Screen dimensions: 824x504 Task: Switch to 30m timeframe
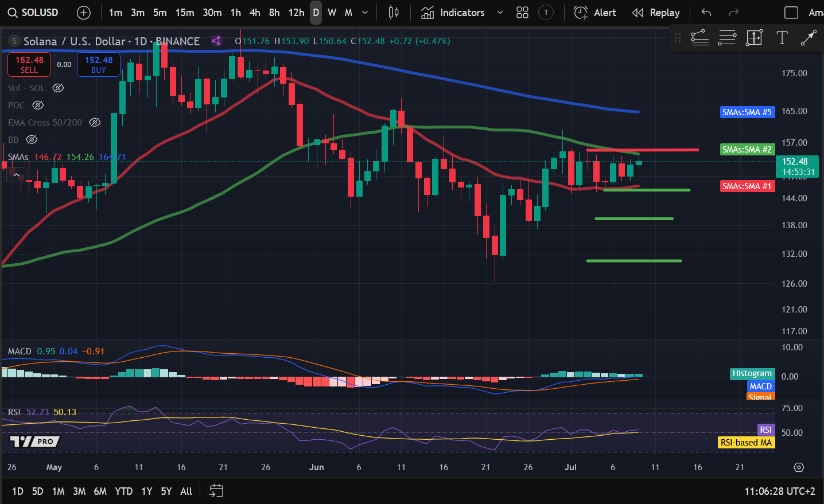(x=212, y=13)
